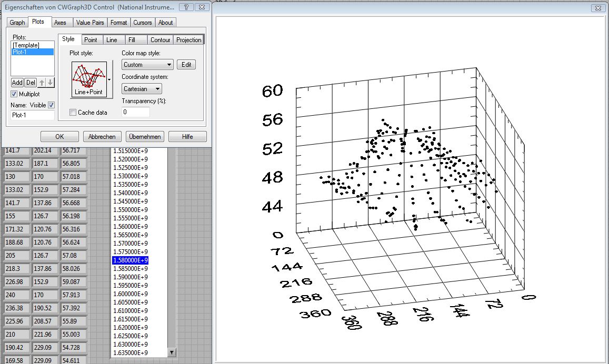The height and width of the screenshot is (364, 609).
Task: Move the selected plot up with arrow
Action: 43,83
